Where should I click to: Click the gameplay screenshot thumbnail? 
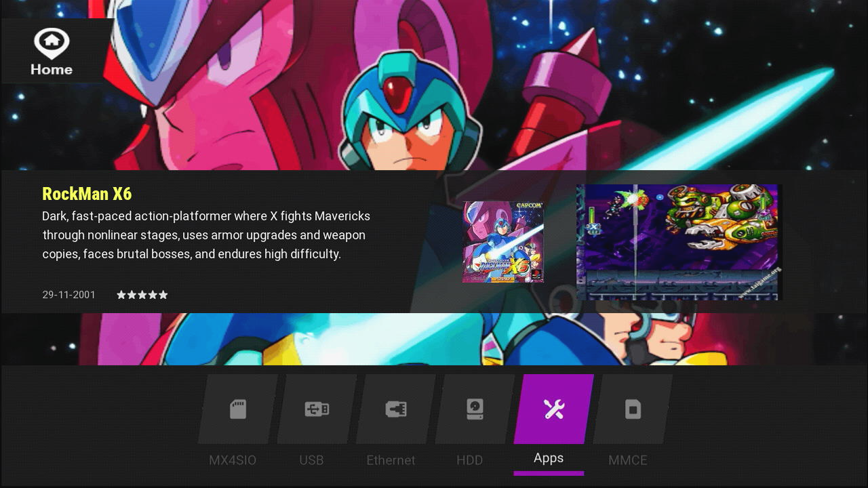pos(679,242)
